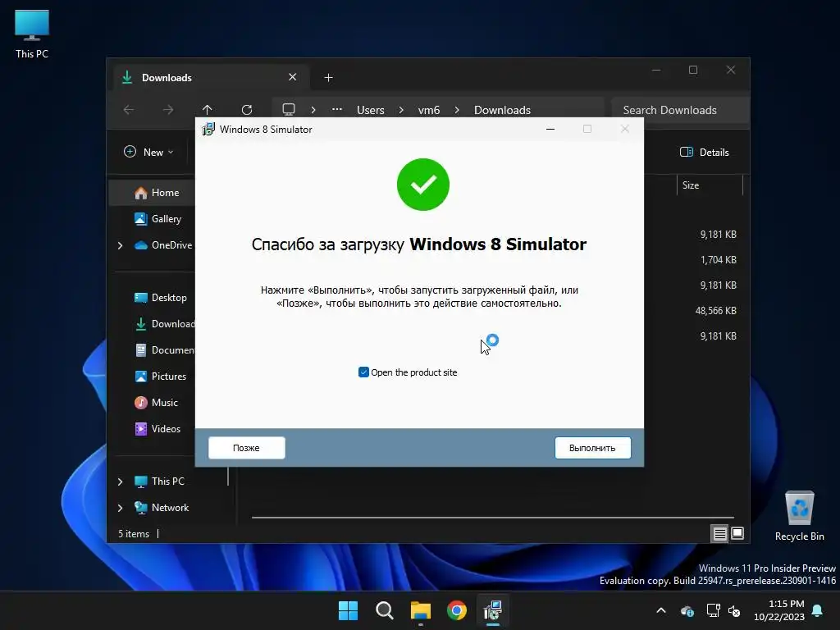Viewport: 840px width, 630px height.
Task: Open Videos in the navigation pane
Action: tap(157, 428)
